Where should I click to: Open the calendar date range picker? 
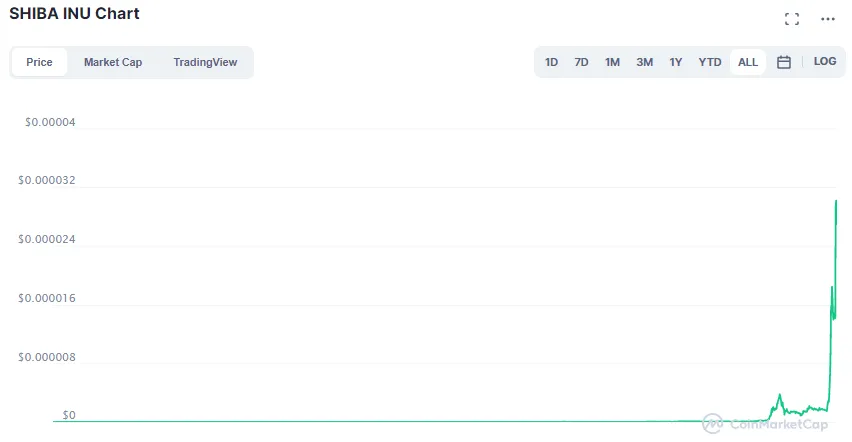click(784, 62)
